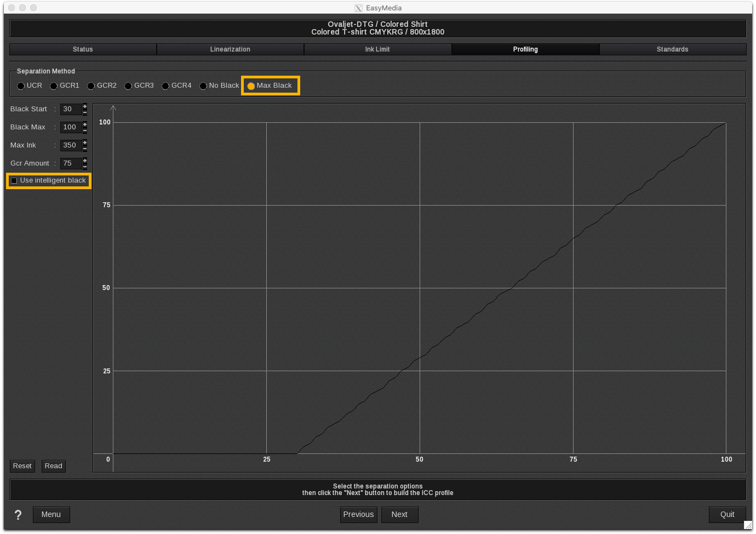Go to the Standards tab
The width and height of the screenshot is (756, 534).
pos(672,49)
